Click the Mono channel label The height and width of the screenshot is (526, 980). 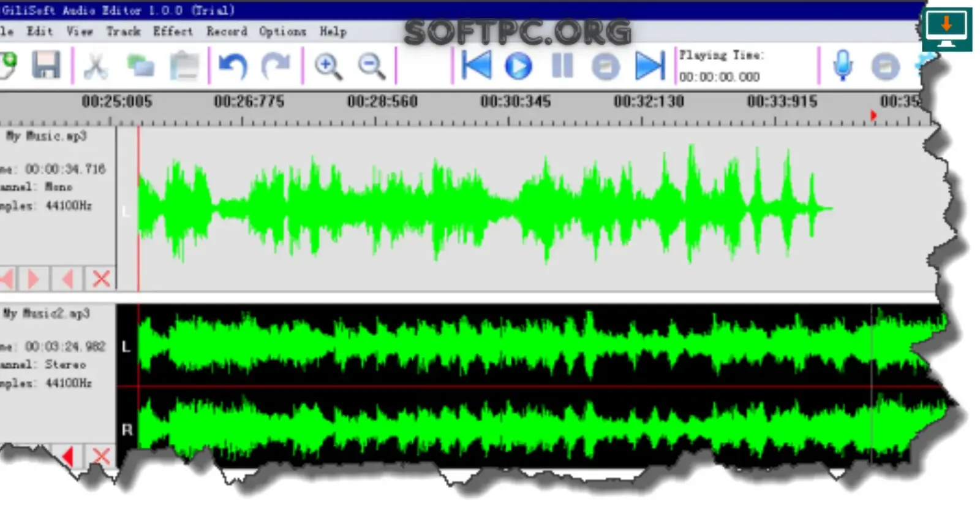point(58,187)
